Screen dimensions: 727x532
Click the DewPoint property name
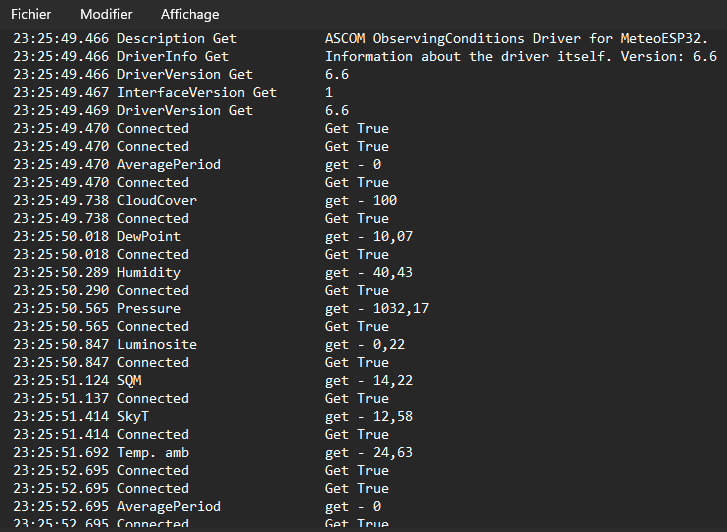pyautogui.click(x=148, y=236)
